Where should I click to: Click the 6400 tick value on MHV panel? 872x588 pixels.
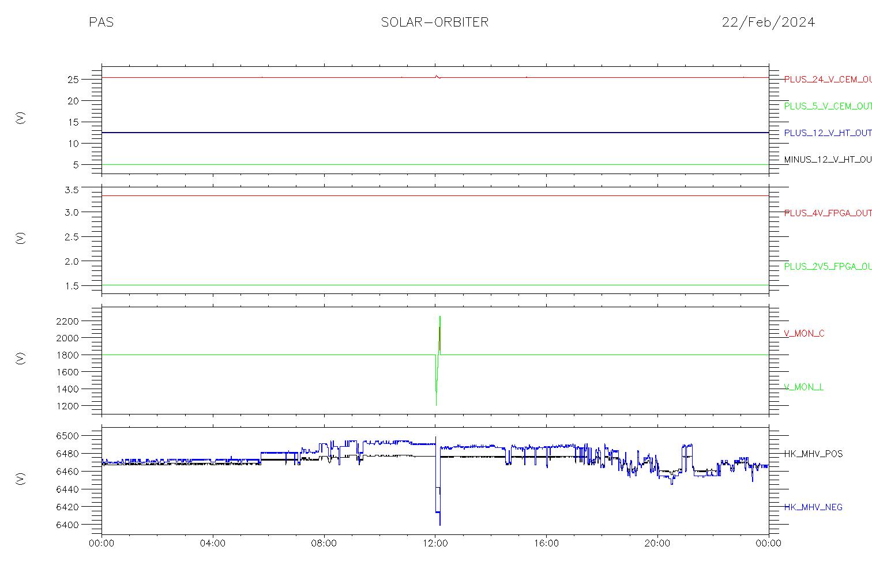tap(67, 525)
